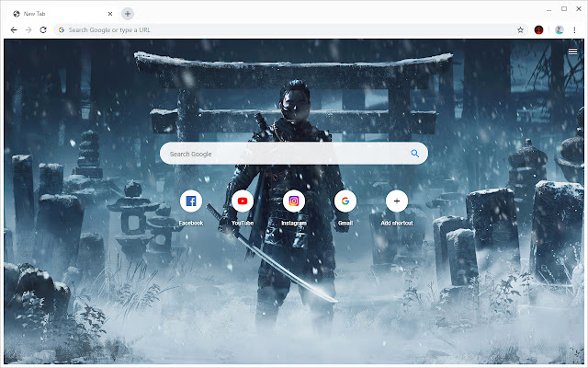This screenshot has width=588, height=368.
Task: Go back with the back arrow
Action: click(x=14, y=29)
